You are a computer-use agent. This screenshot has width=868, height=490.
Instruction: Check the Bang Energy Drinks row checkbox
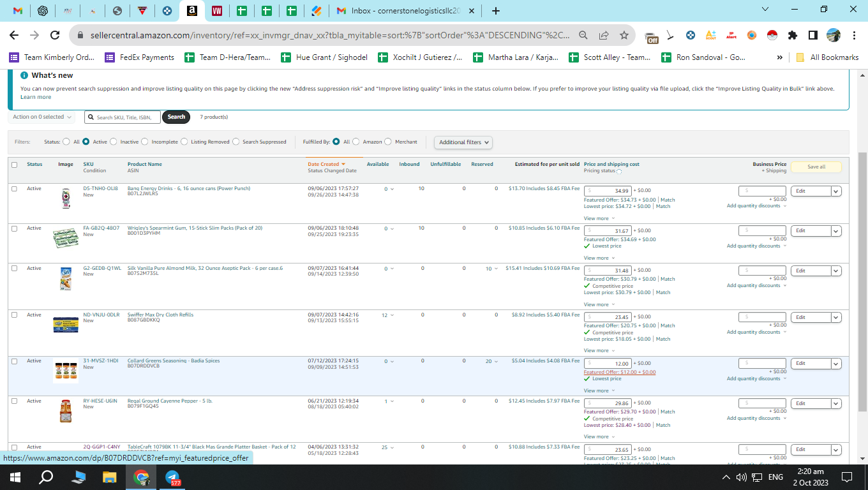pyautogui.click(x=14, y=189)
